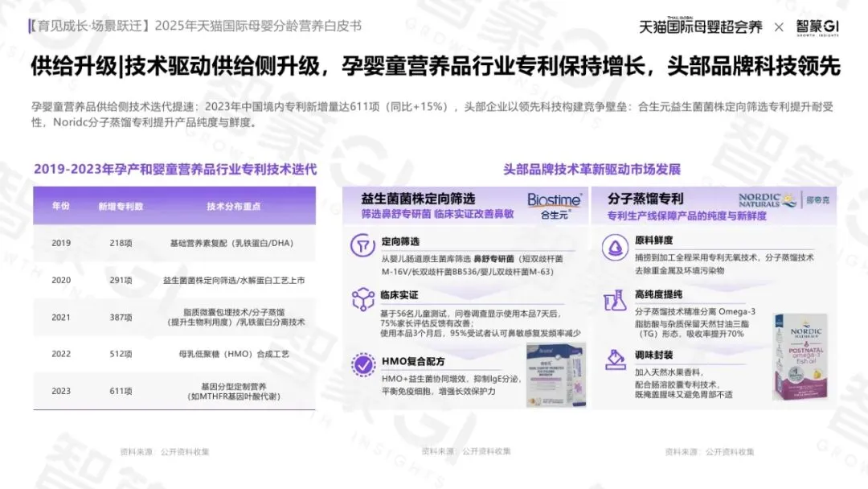Click the 2025年天猫国际母婴分龄营养白皮书 header text
This screenshot has height=489, width=868.
(x=258, y=26)
